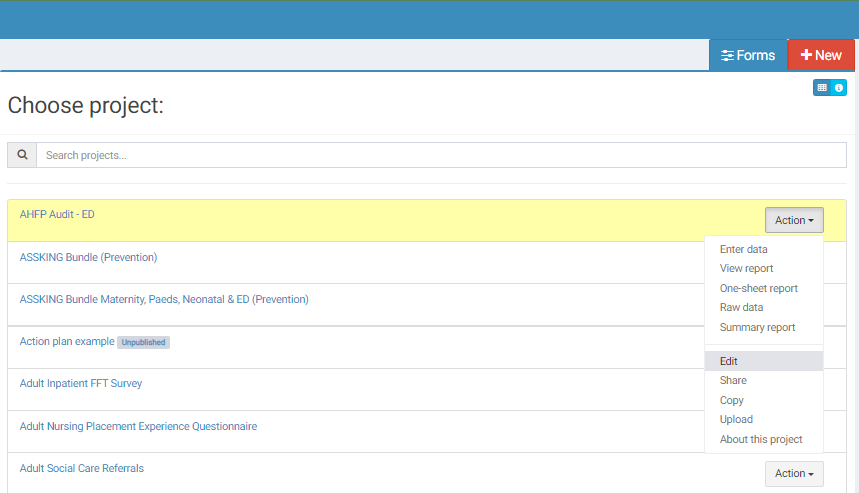859x493 pixels.
Task: Click the search magnifier icon
Action: click(x=22, y=155)
